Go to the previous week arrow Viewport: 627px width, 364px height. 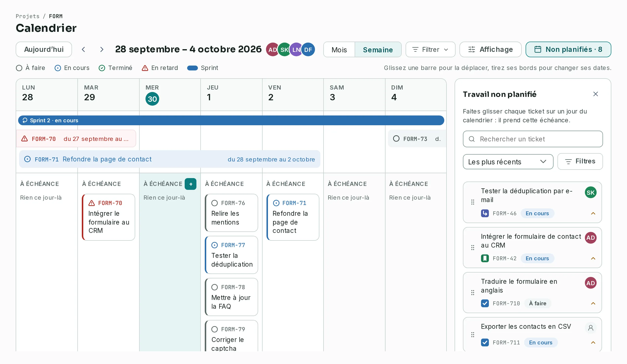click(x=84, y=49)
